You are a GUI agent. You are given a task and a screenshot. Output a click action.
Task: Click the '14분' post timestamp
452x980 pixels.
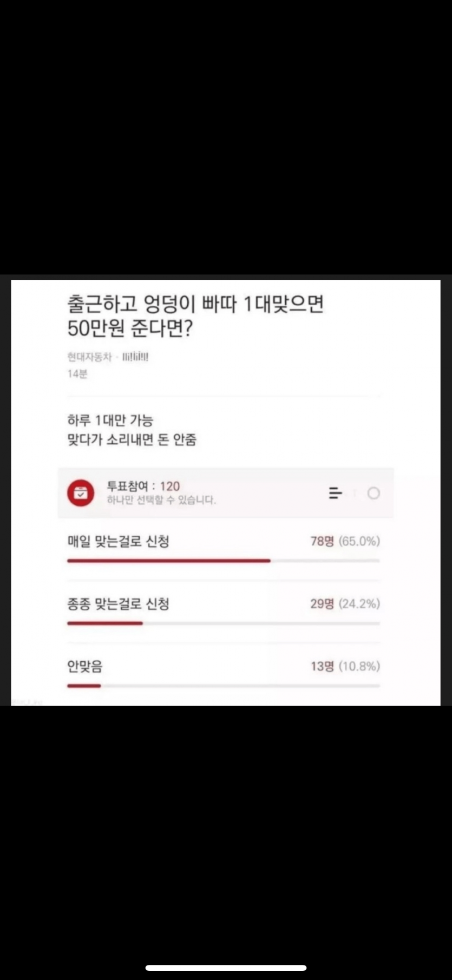coord(77,374)
